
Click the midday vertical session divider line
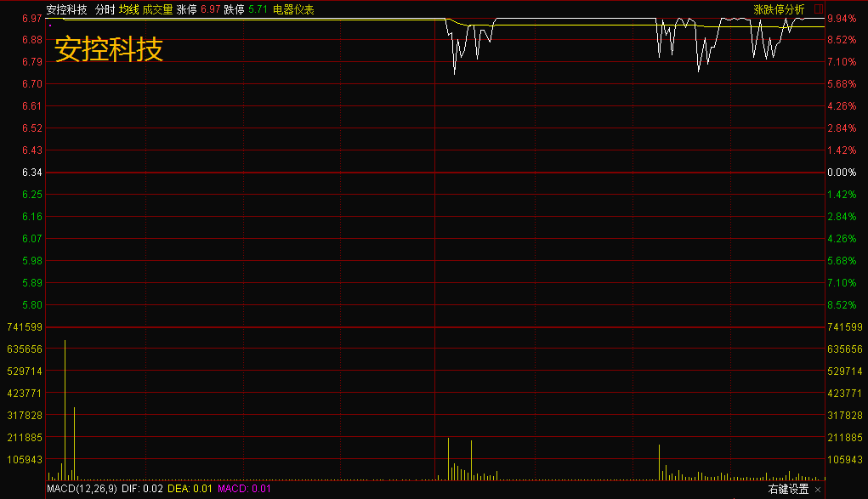tap(435, 249)
